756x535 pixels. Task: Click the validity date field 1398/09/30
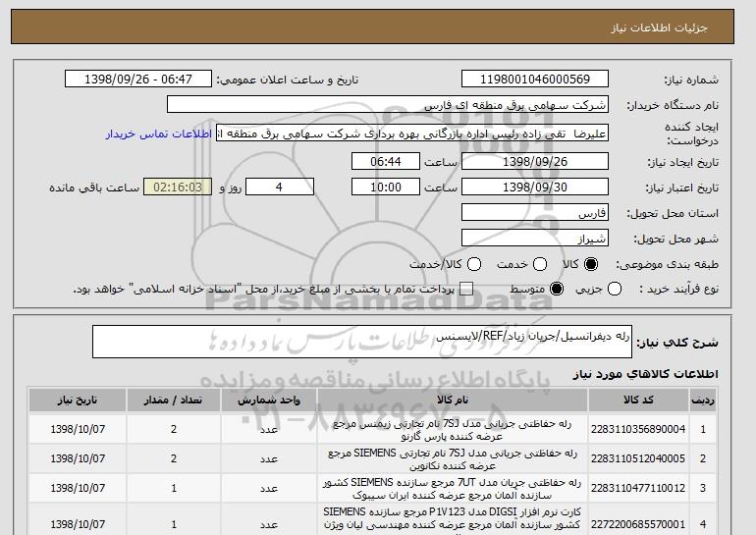pos(535,187)
